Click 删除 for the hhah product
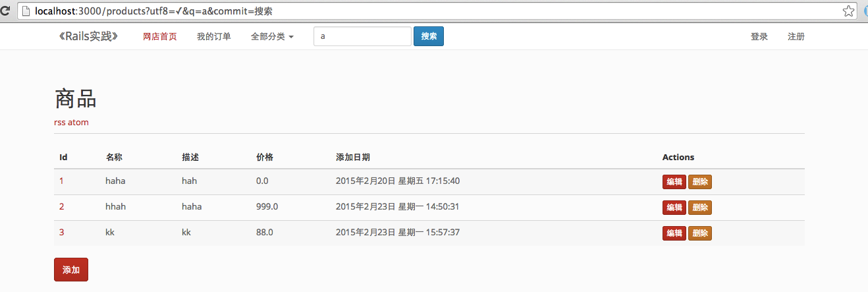 [700, 208]
